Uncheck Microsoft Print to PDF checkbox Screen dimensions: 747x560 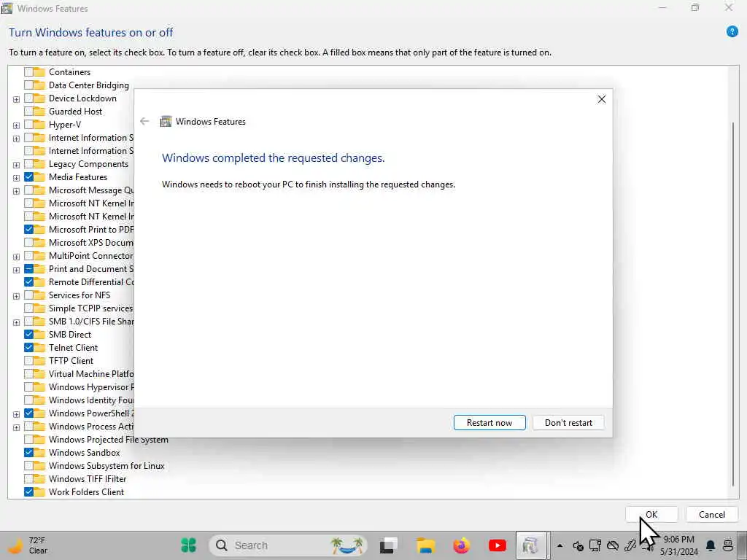[x=28, y=230]
